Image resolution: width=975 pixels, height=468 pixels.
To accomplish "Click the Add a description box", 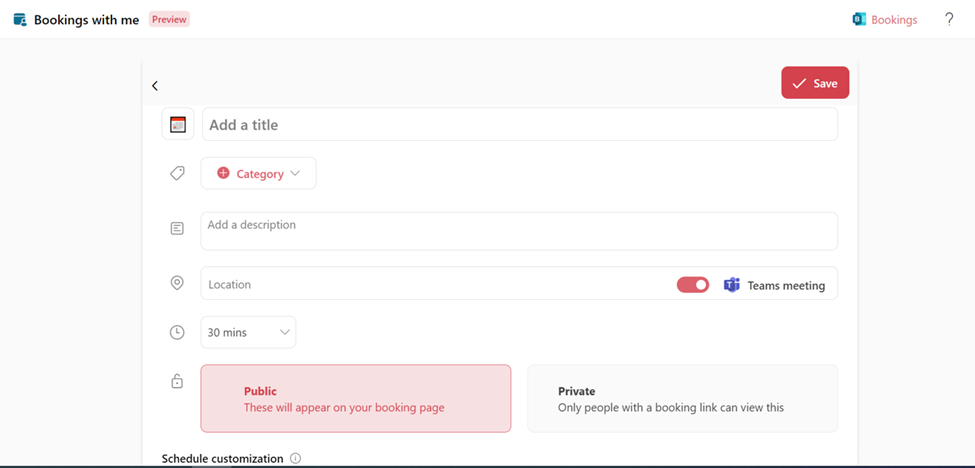I will (519, 231).
